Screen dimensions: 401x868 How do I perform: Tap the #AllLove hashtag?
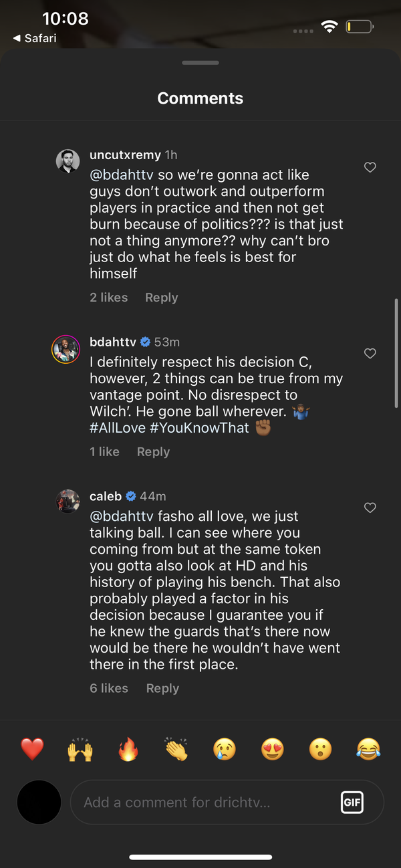118,428
